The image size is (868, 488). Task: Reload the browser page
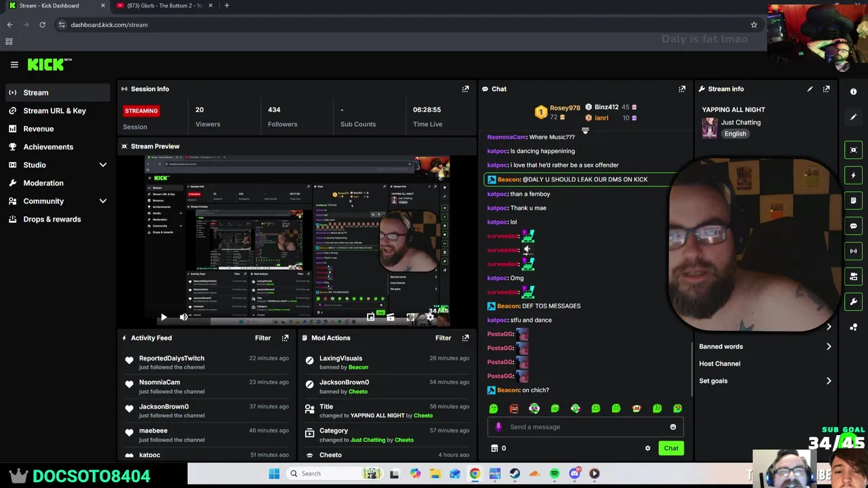coord(42,24)
